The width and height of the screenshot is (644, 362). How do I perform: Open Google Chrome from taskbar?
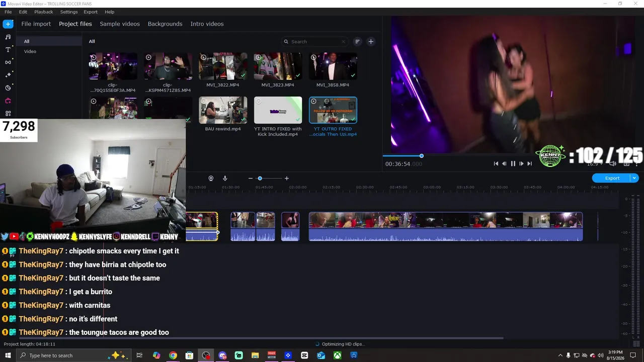coord(173,355)
